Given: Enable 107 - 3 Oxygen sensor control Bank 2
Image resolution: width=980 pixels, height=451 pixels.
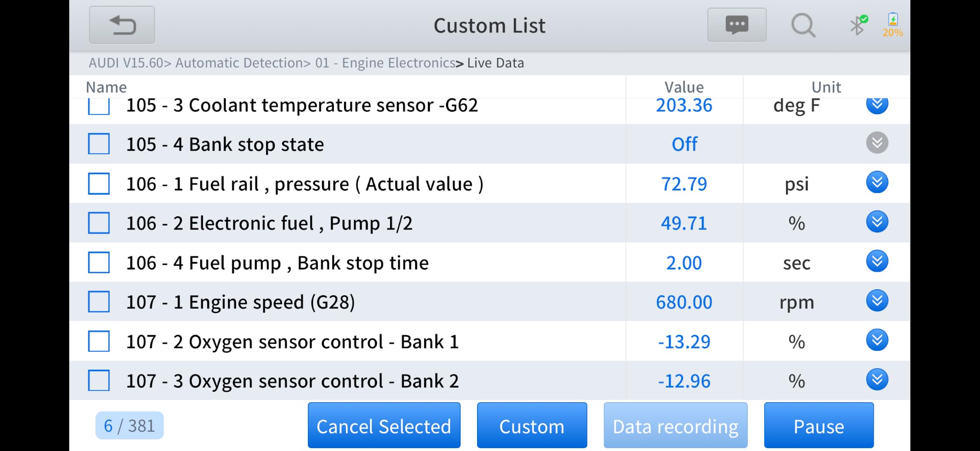Looking at the screenshot, I should tap(99, 380).
